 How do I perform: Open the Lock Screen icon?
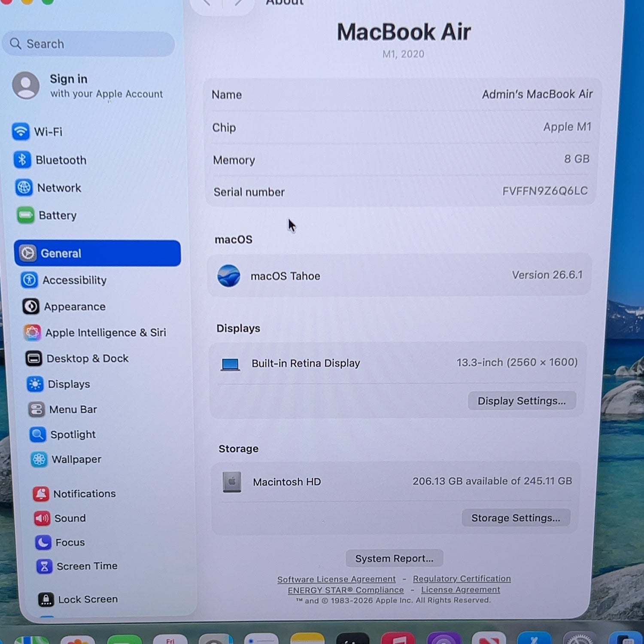pyautogui.click(x=46, y=599)
